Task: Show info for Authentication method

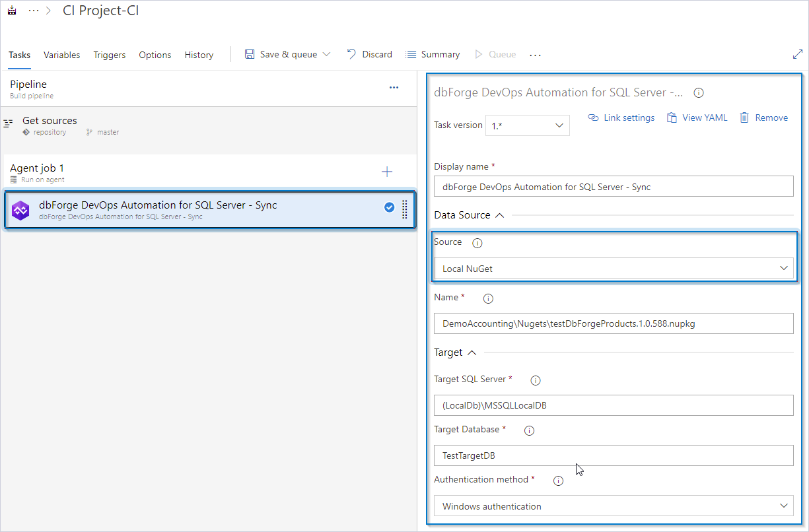Action: 558,481
